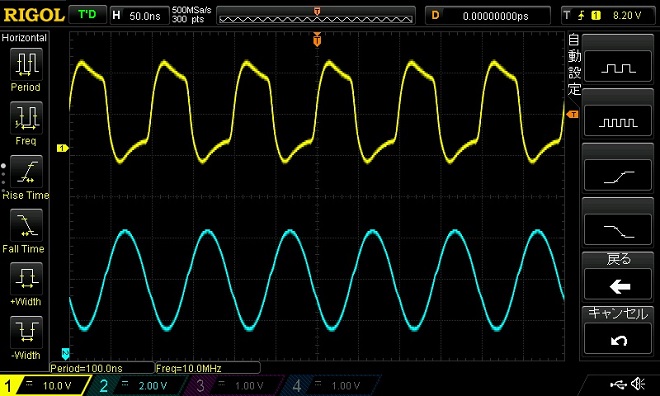Click the back arrow under 戻る

[618, 284]
